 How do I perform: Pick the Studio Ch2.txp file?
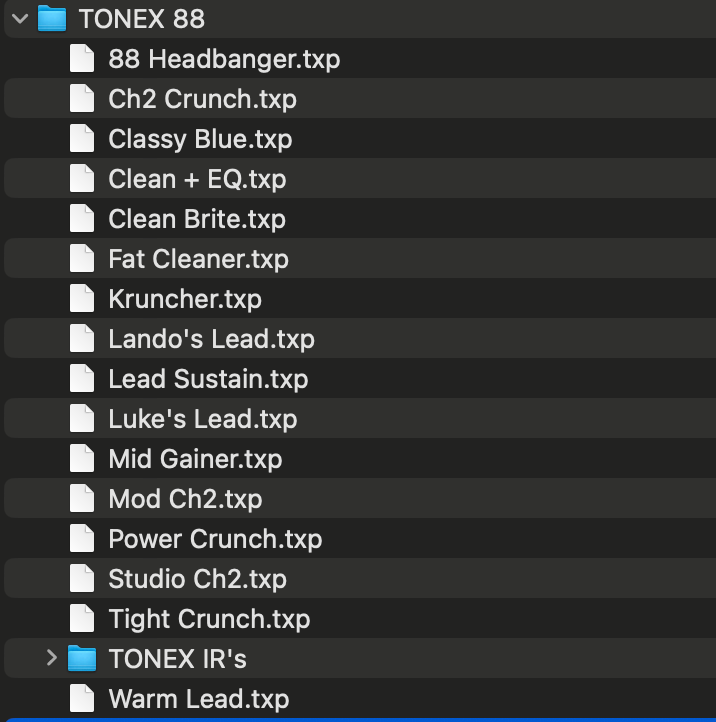(x=197, y=579)
